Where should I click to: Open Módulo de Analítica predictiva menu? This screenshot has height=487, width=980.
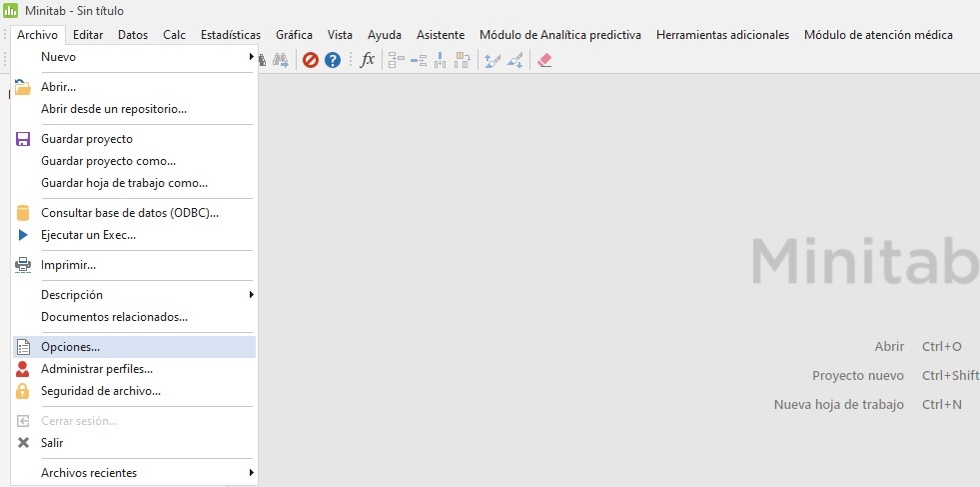click(x=560, y=35)
